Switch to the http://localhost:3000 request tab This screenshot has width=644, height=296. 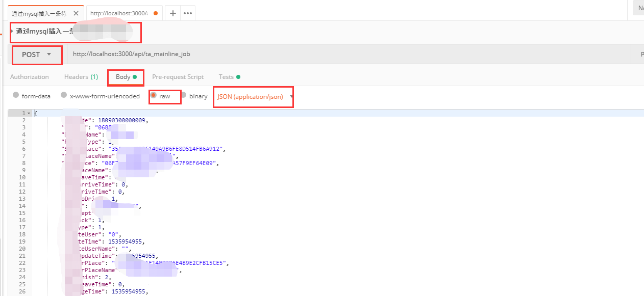(x=118, y=13)
